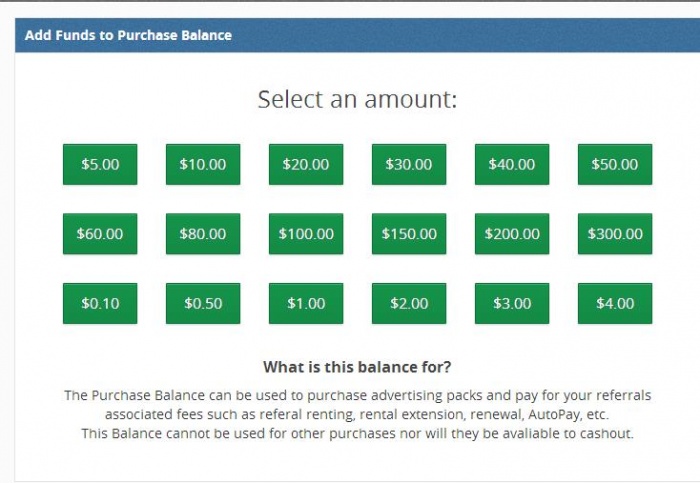Select the $3.00 amount button
Image resolution: width=700 pixels, height=483 pixels.
point(512,304)
